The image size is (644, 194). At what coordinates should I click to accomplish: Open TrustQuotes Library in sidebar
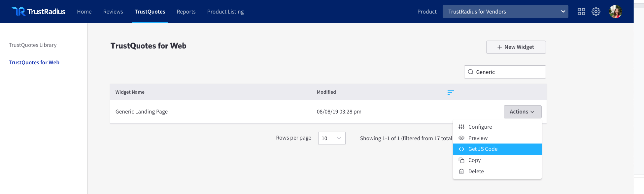[x=33, y=45]
